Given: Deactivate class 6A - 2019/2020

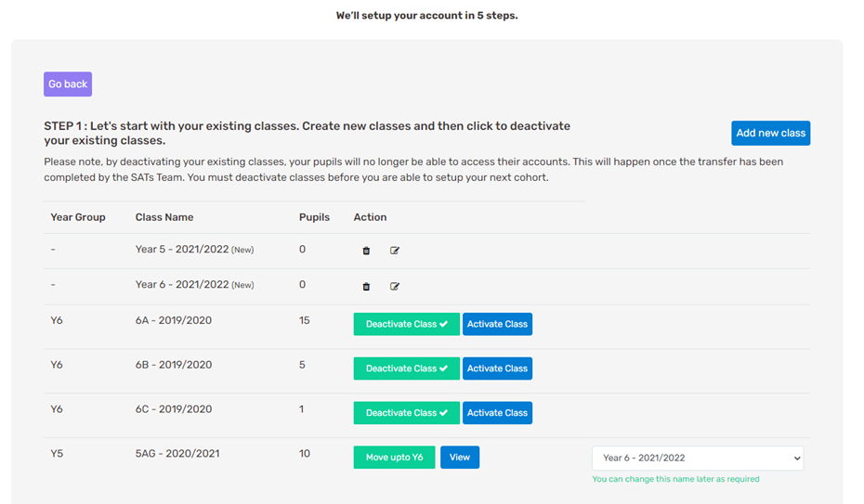Looking at the screenshot, I should [x=407, y=324].
